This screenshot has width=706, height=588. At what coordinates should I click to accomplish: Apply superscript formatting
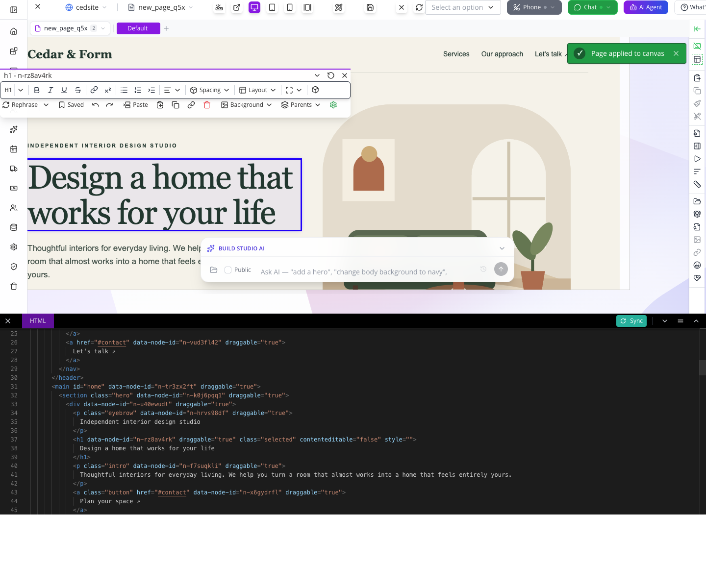pyautogui.click(x=108, y=90)
